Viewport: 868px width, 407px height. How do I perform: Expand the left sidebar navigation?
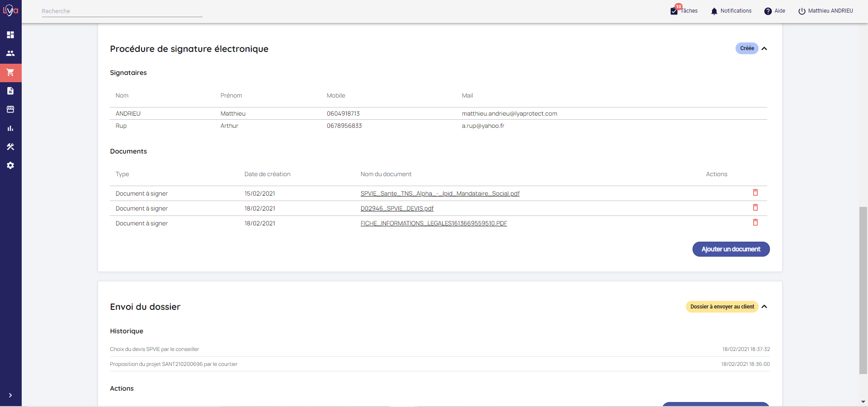[10, 395]
